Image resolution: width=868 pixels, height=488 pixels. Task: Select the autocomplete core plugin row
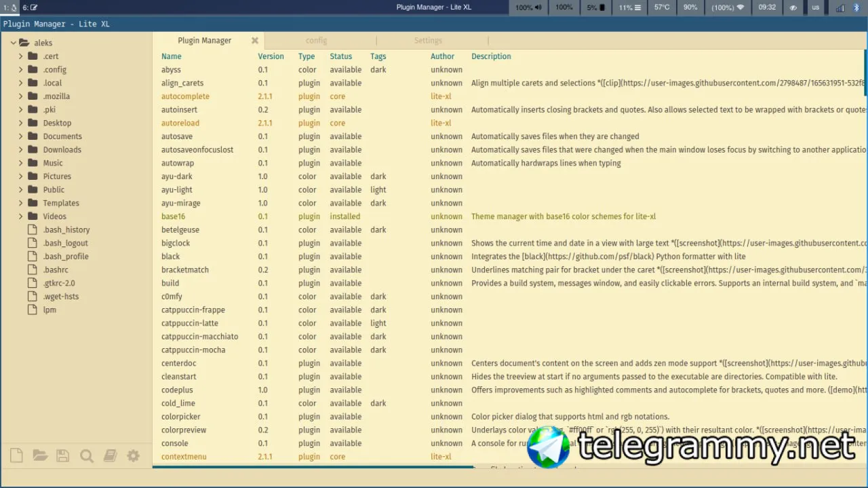(x=509, y=96)
